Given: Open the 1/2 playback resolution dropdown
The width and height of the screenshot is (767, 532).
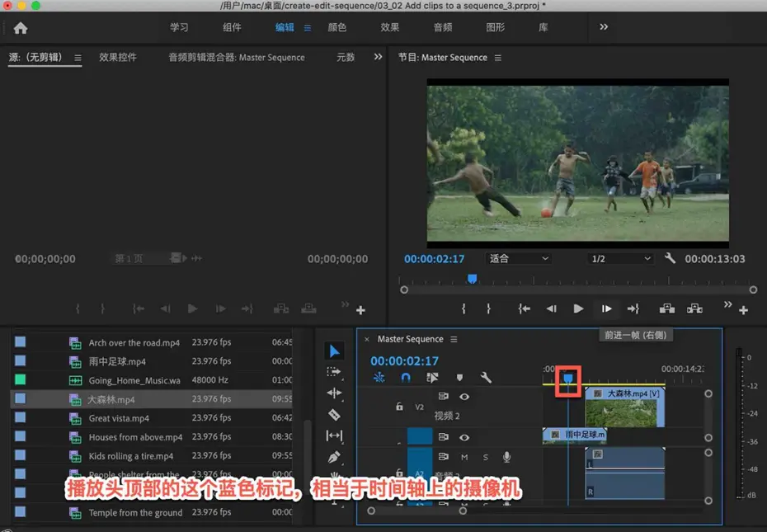Looking at the screenshot, I should (621, 258).
